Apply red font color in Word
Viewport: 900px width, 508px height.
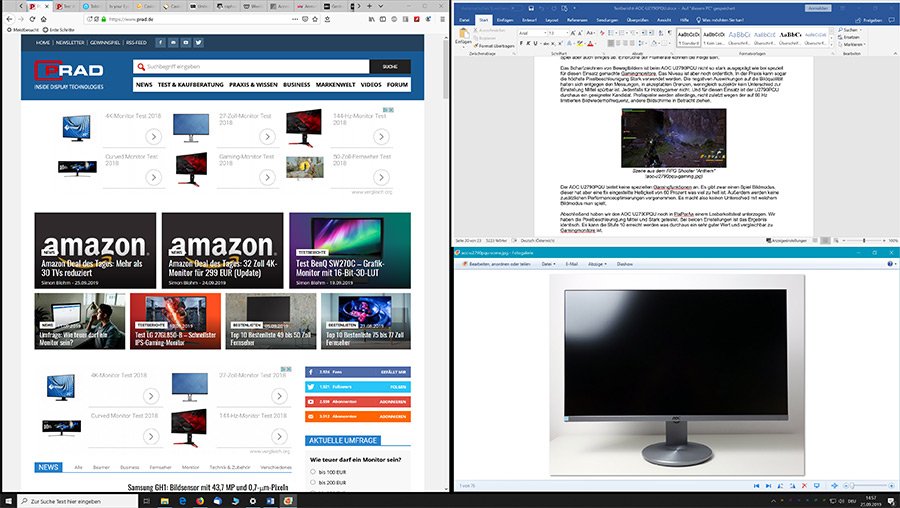point(590,43)
